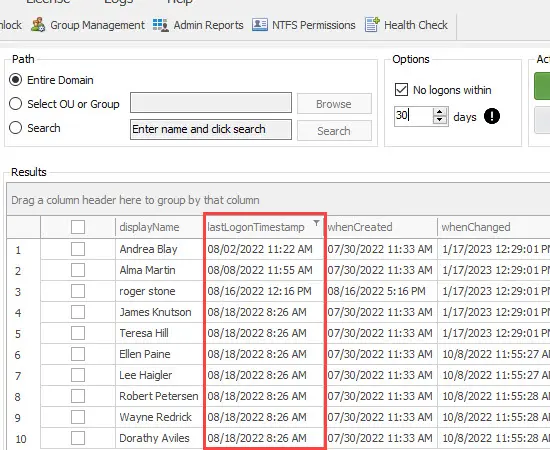Click row number 10 header
The width and height of the screenshot is (550, 450).
click(24, 439)
